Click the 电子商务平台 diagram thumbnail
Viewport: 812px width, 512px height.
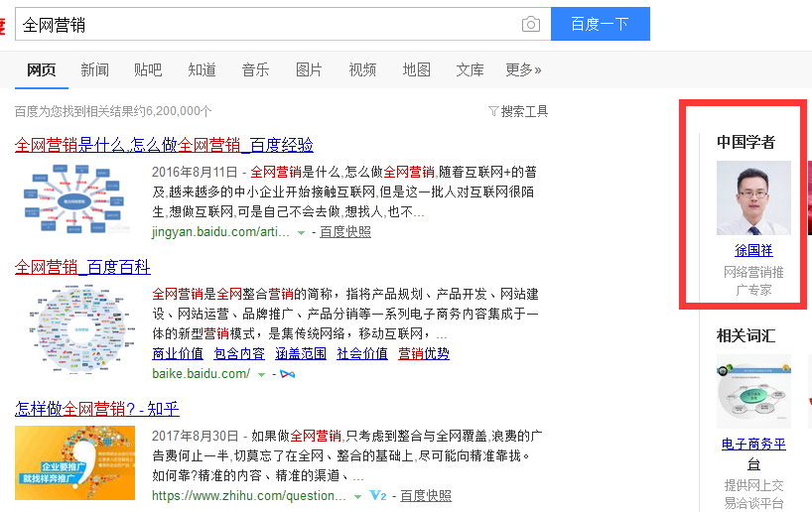coord(754,391)
